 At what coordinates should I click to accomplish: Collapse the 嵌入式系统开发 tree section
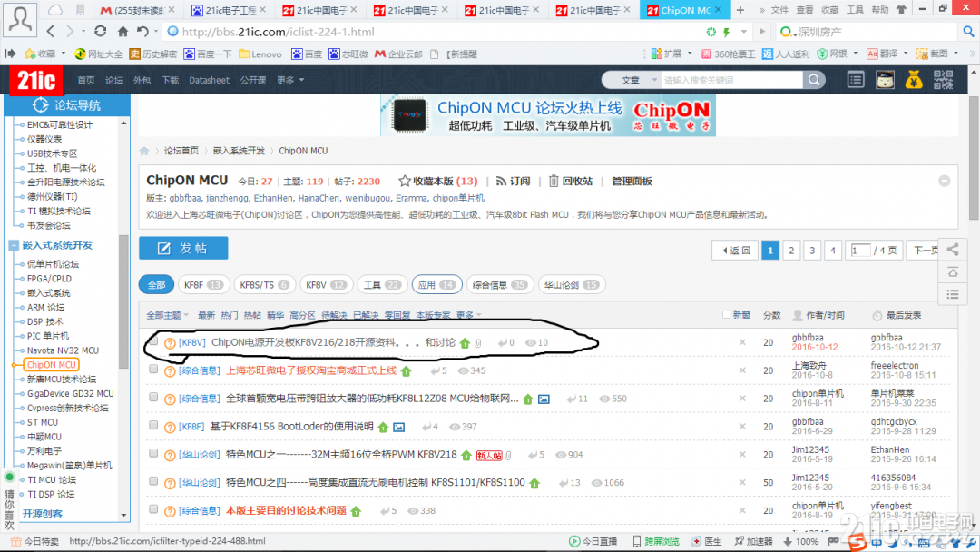point(13,246)
